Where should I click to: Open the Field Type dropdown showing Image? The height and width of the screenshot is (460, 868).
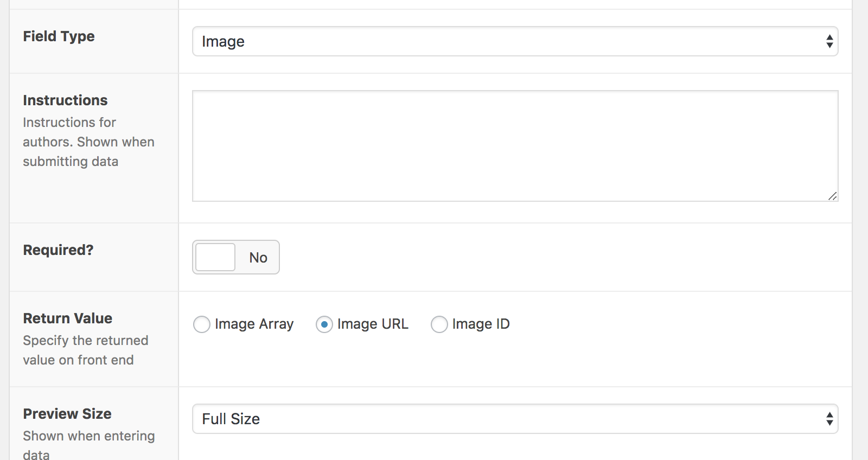click(x=515, y=41)
